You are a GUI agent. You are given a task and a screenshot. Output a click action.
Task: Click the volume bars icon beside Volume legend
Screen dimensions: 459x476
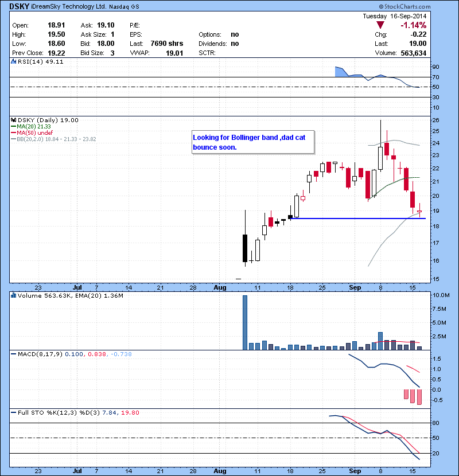[x=13, y=295]
